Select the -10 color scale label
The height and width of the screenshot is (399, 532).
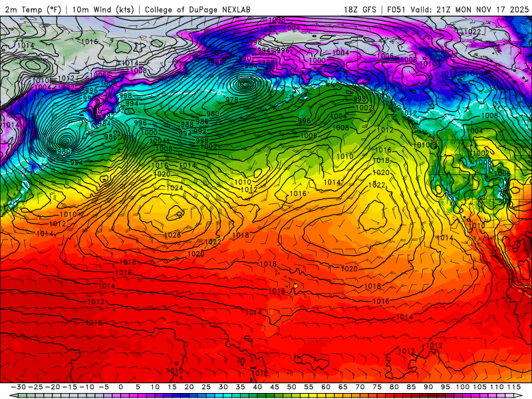87,387
